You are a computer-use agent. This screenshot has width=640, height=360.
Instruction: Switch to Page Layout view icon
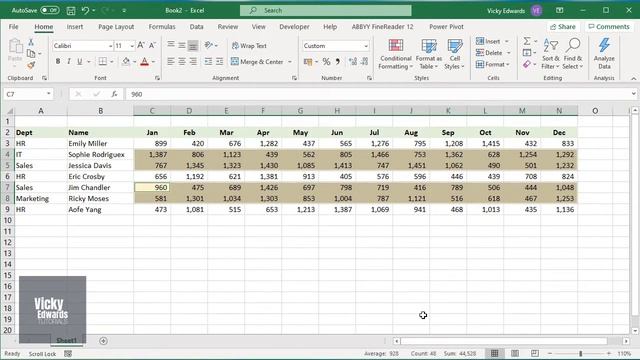pyautogui.click(x=515, y=353)
